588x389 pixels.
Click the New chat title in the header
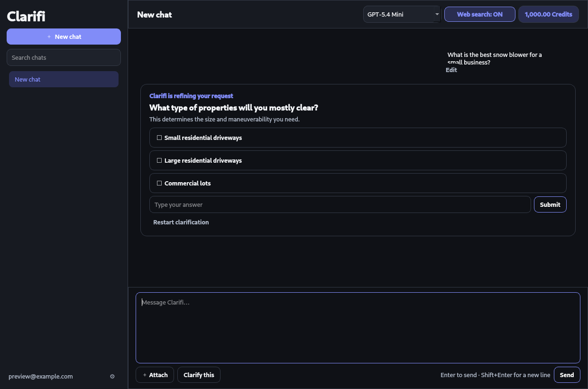(155, 15)
